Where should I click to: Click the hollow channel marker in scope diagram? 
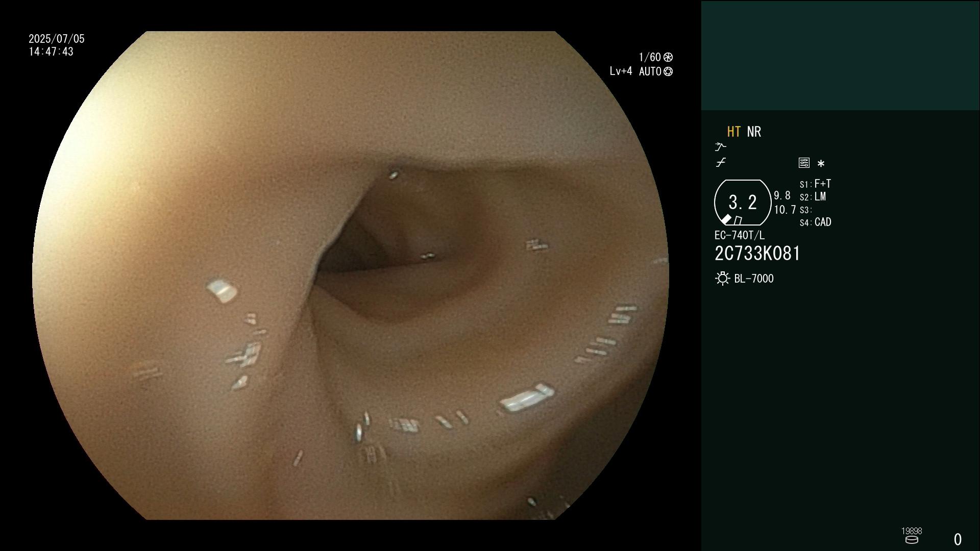click(x=738, y=220)
